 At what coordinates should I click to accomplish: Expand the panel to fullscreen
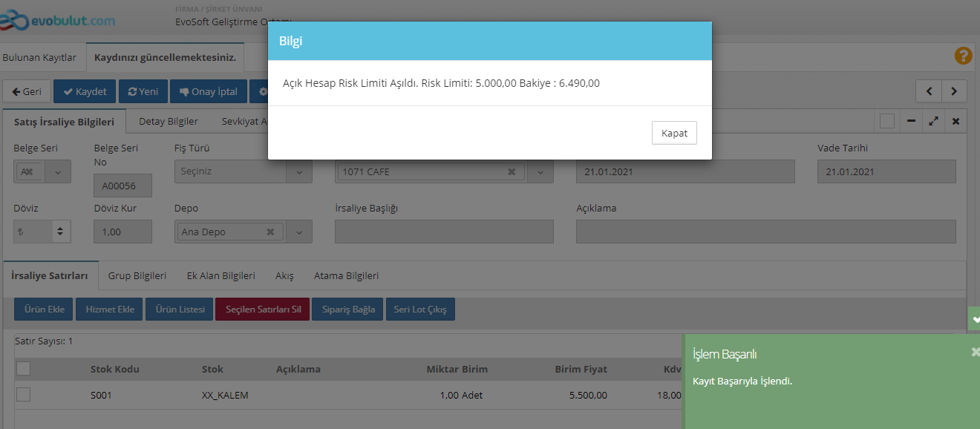coord(933,121)
